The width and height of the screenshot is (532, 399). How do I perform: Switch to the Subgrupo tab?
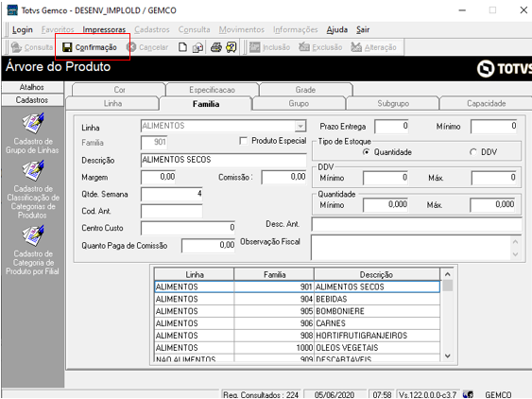point(393,103)
